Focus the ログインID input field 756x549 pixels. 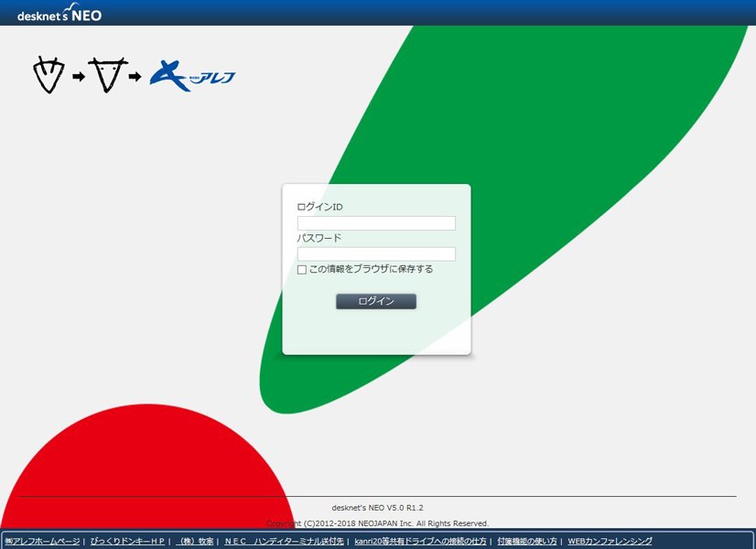[x=376, y=223]
